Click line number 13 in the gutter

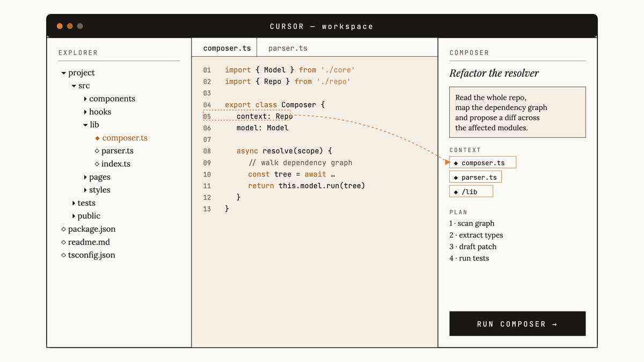(207, 209)
